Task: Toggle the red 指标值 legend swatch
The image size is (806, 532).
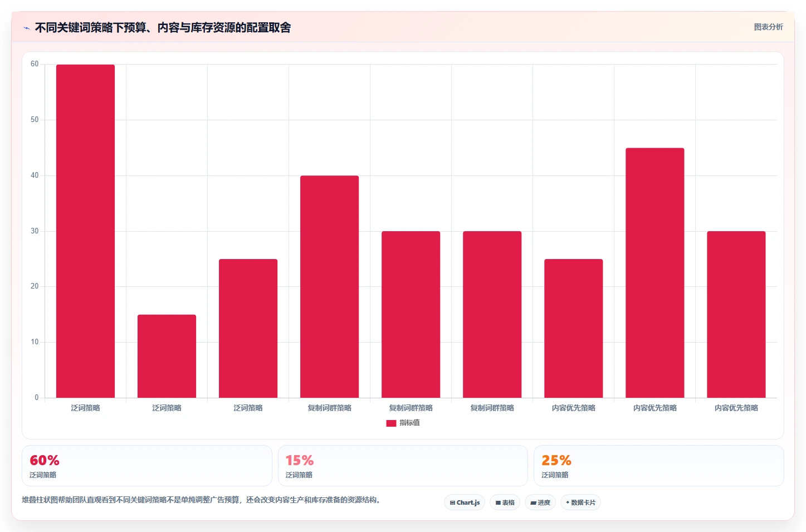Action: pos(391,423)
